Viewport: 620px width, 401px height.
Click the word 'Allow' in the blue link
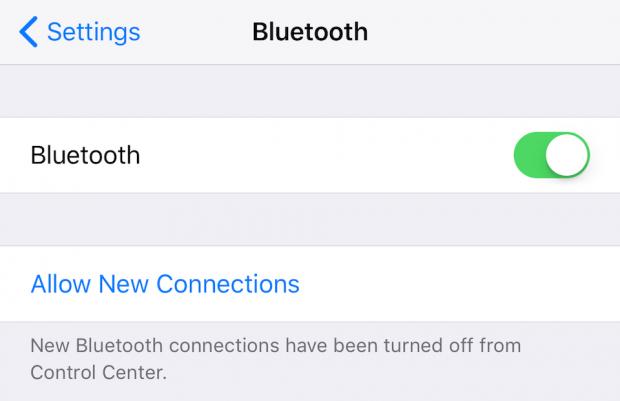pos(61,284)
